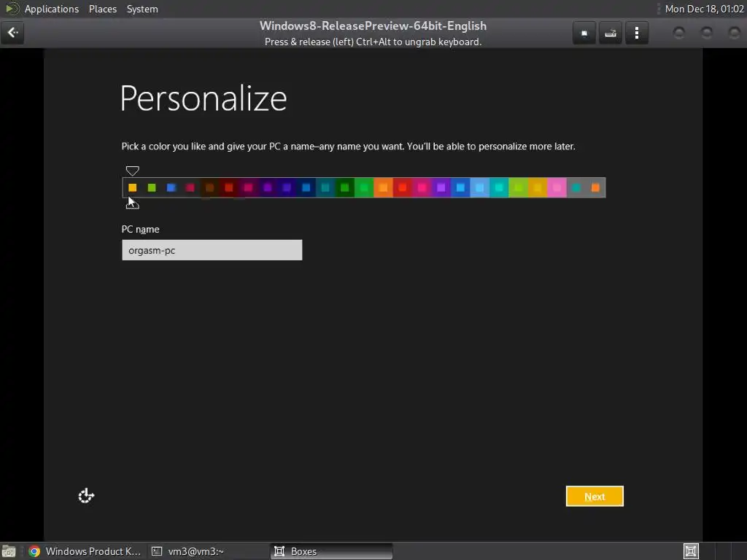Click the square fullscreen icon in Boxes header
Viewport: 747px width, 560px height.
584,33
